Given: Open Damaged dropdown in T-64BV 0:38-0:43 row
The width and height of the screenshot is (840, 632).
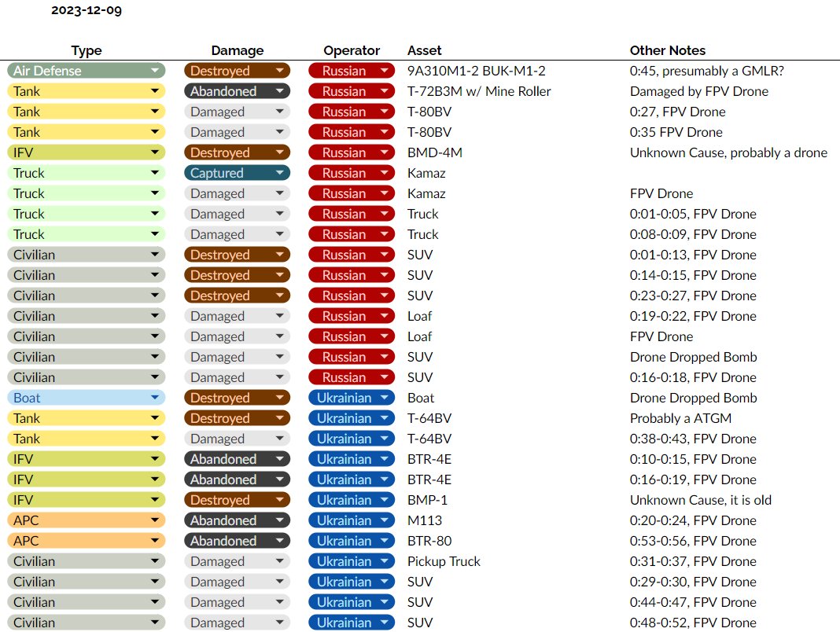Looking at the screenshot, I should (x=237, y=439).
